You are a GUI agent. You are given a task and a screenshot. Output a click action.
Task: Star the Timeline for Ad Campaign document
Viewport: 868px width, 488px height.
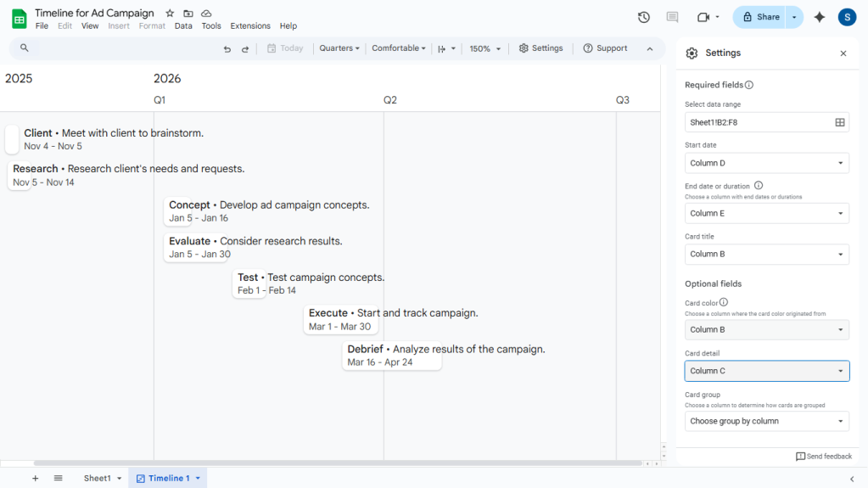[170, 14]
